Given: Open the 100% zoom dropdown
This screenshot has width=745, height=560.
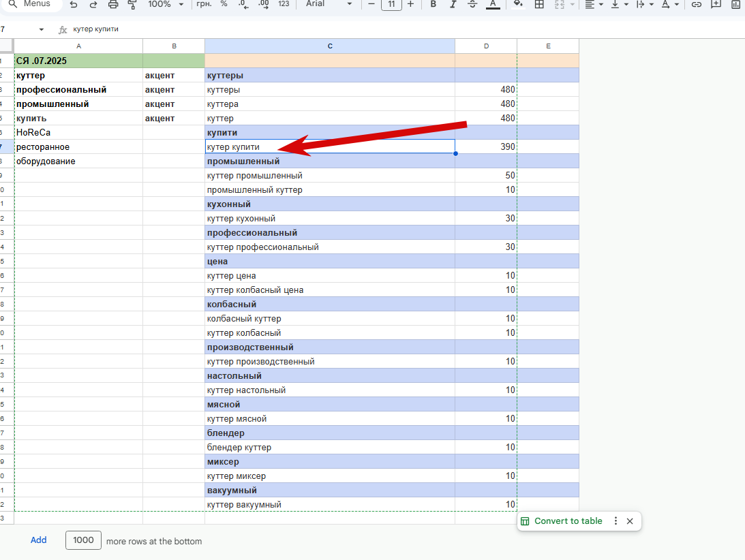Looking at the screenshot, I should (166, 4).
